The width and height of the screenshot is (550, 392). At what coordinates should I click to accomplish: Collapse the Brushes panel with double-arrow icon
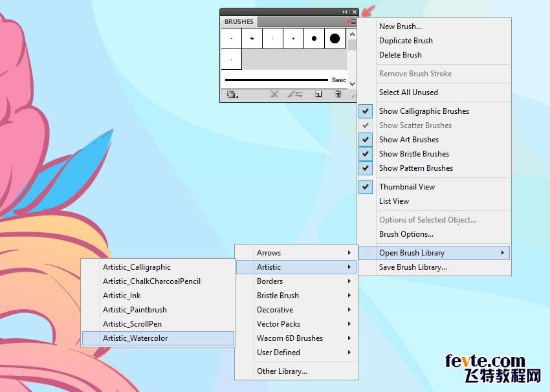(345, 12)
